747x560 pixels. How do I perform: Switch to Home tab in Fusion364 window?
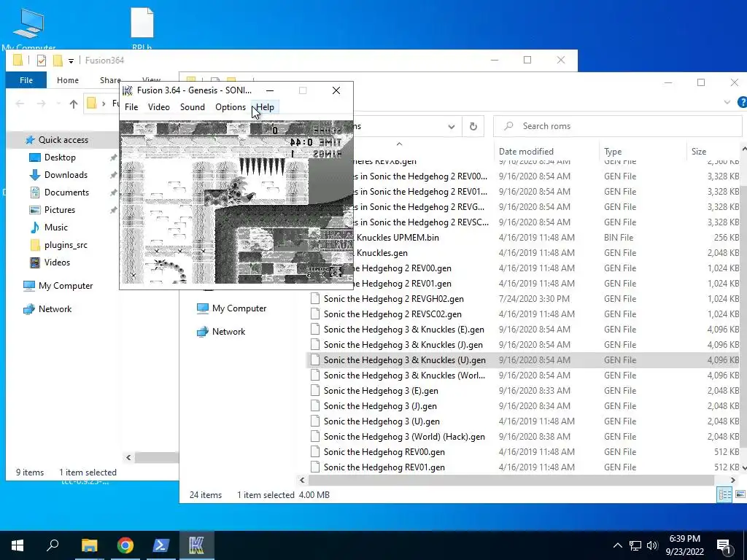68,80
